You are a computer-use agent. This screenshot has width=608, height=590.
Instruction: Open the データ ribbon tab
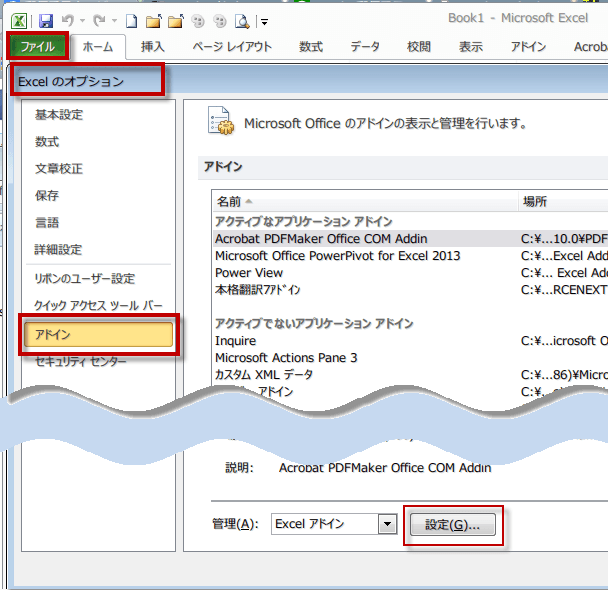coord(365,47)
